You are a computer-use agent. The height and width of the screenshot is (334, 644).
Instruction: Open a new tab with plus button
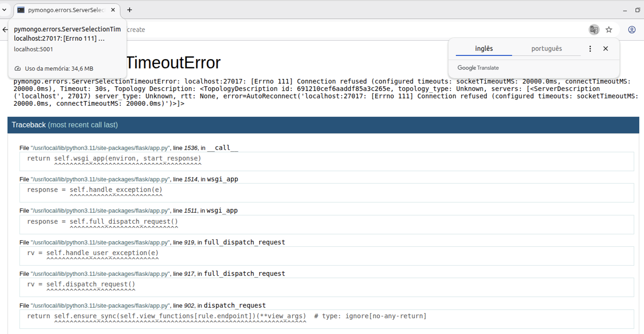[x=129, y=10]
